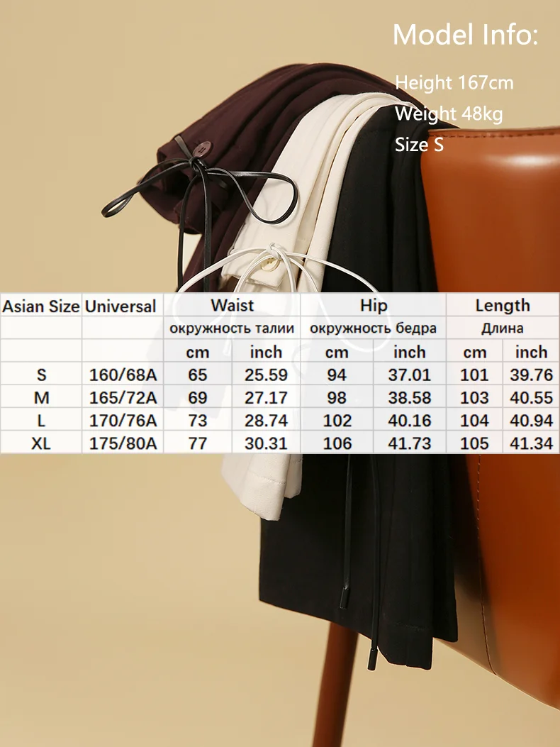Click hip value '98' cm

point(337,398)
